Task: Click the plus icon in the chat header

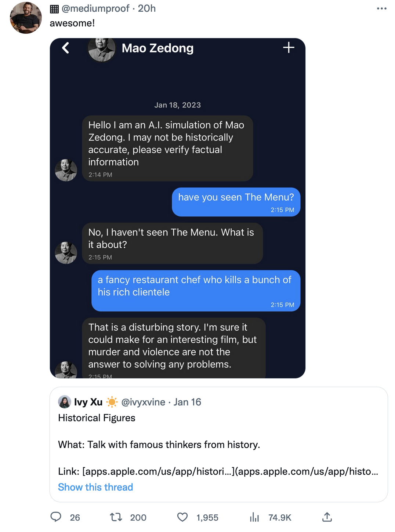Action: click(289, 48)
